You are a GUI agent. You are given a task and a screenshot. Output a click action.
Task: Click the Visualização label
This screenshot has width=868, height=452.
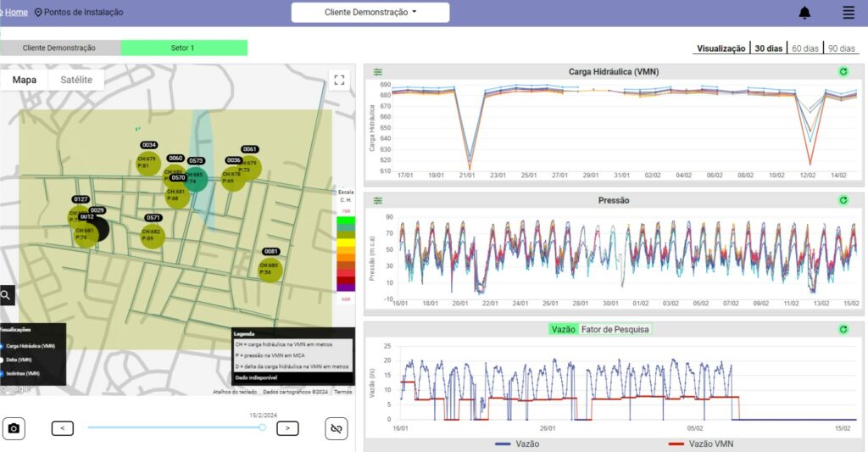(721, 48)
